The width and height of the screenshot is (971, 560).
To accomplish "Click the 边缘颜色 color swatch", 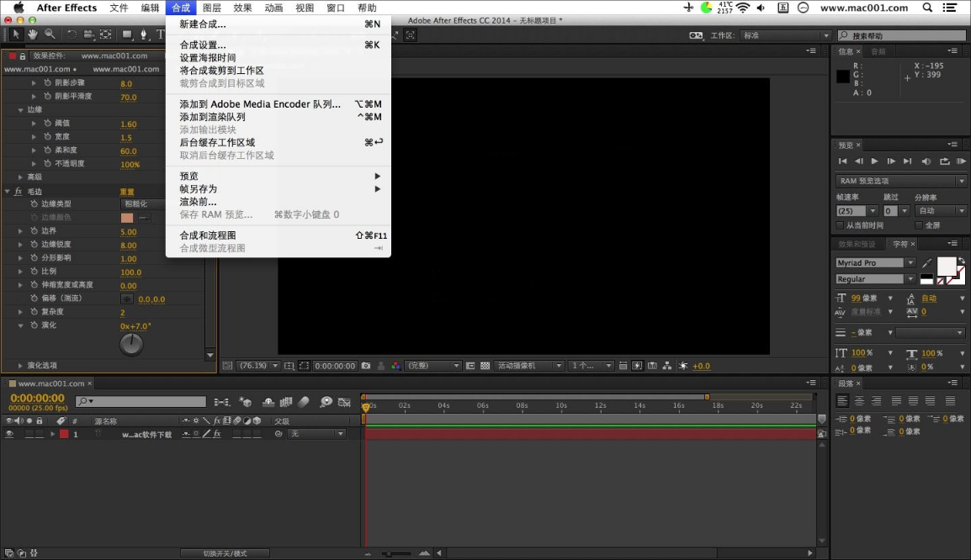I will [x=127, y=218].
